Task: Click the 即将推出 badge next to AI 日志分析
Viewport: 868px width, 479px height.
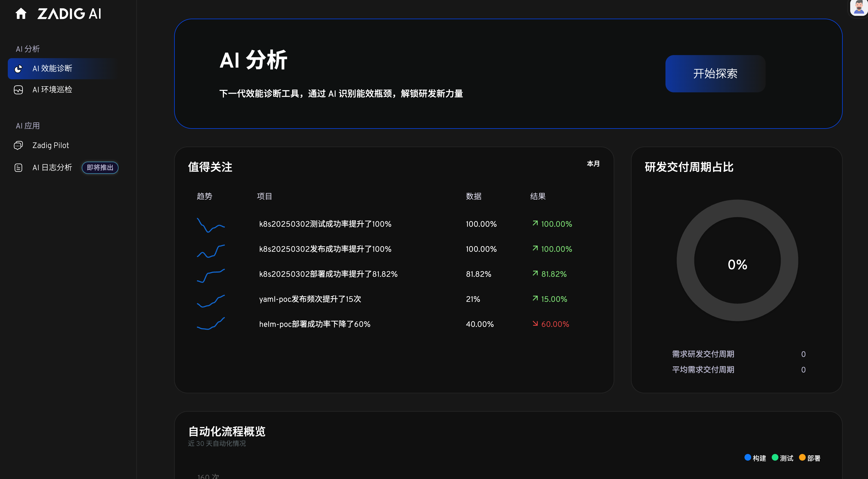Action: tap(100, 167)
